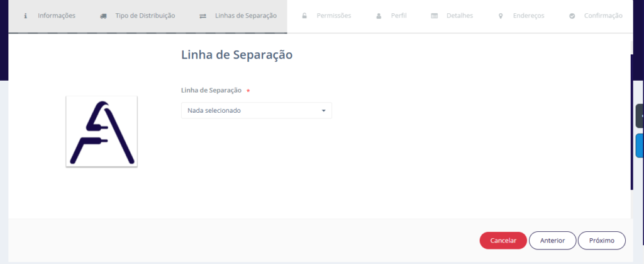Select the Confirmação step tab
644x264 pixels.
click(x=602, y=15)
